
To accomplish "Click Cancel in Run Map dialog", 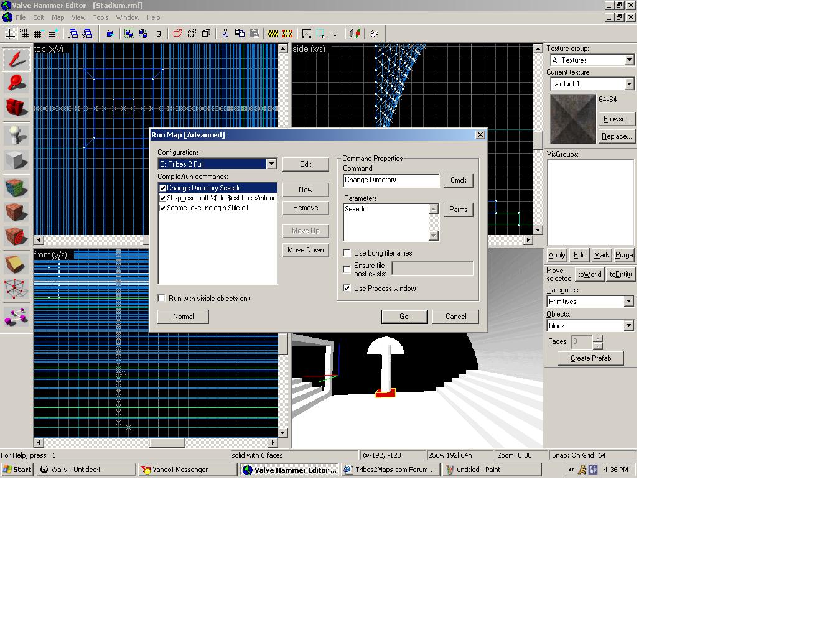I will coord(455,317).
